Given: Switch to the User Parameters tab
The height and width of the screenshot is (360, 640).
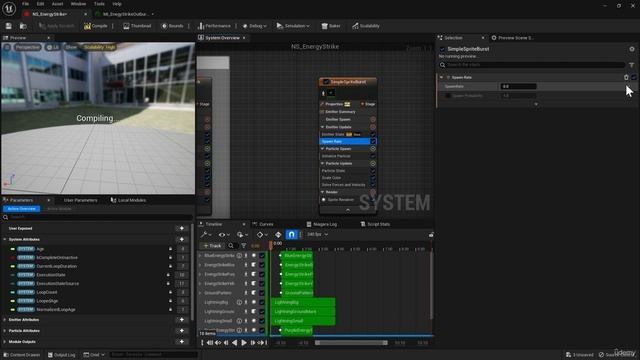Looking at the screenshot, I should click(x=80, y=200).
